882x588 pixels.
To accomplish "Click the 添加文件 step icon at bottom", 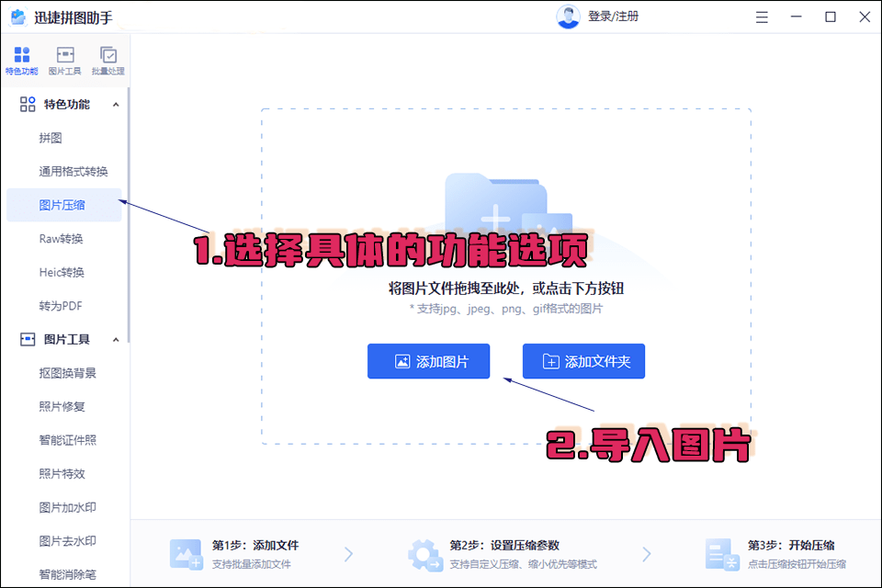I will (187, 555).
